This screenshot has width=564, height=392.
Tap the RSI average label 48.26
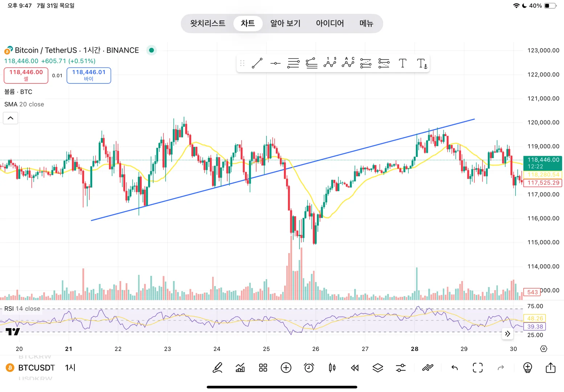coord(535,318)
